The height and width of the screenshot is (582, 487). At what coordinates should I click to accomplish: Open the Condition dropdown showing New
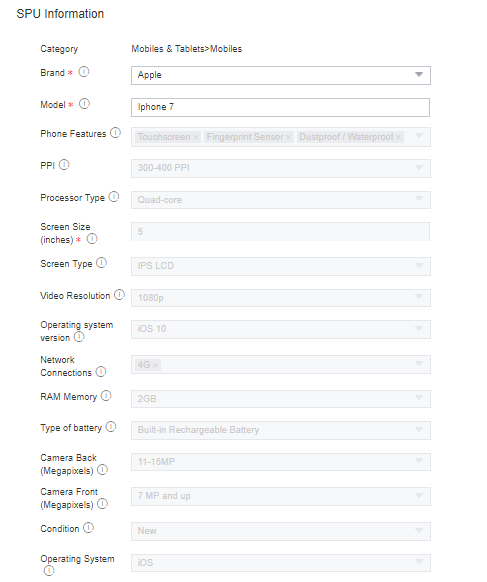tap(281, 531)
